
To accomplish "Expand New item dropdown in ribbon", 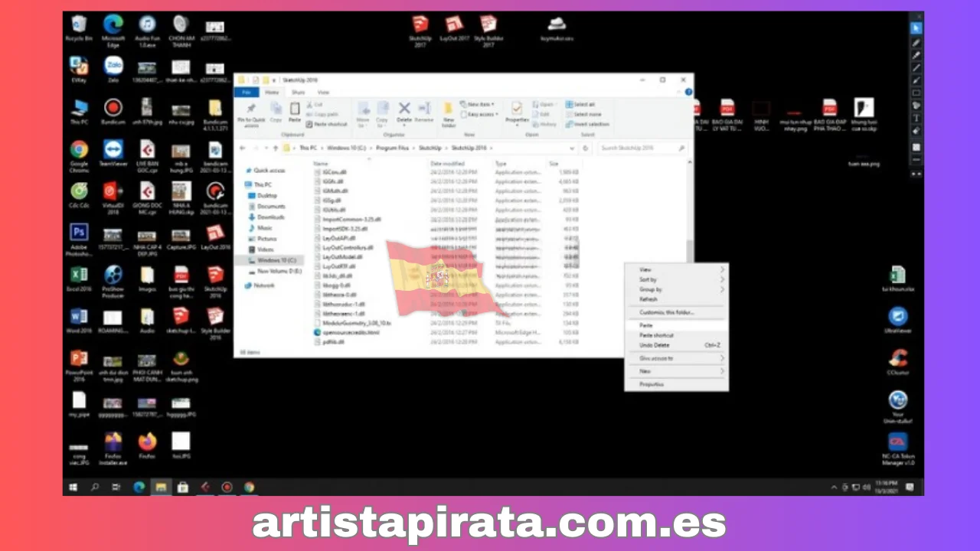I will (x=477, y=104).
